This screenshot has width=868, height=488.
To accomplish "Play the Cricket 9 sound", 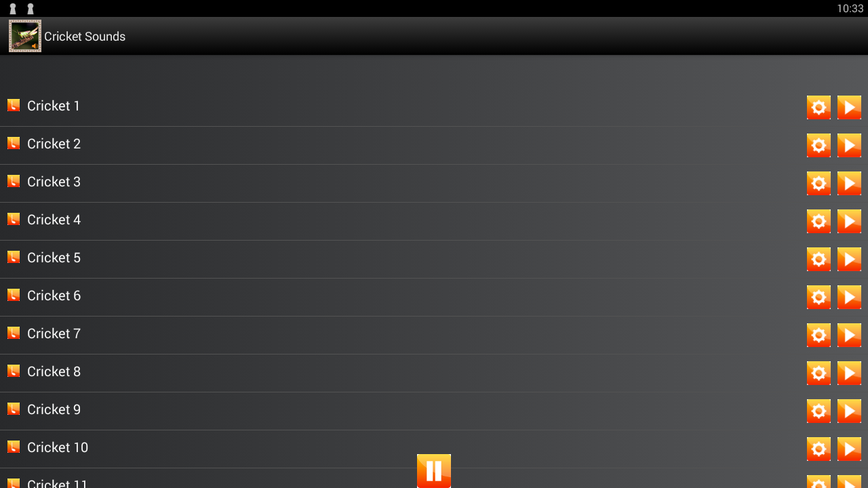I will pyautogui.click(x=849, y=411).
